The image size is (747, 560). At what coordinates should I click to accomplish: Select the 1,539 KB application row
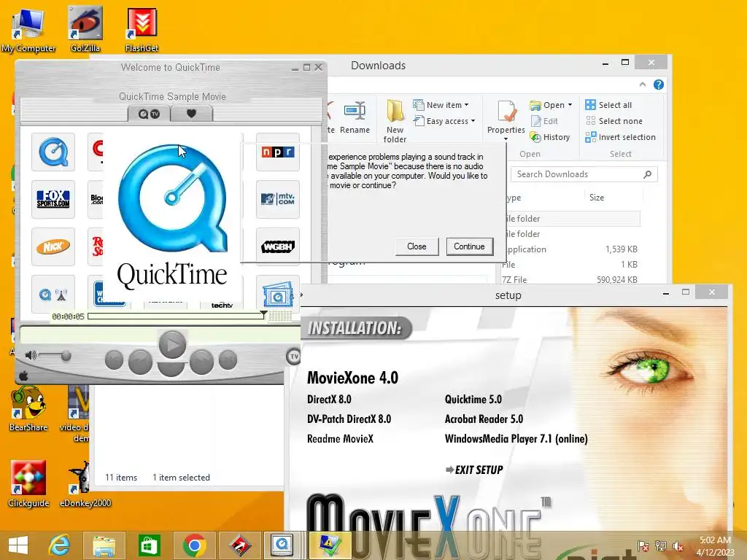pyautogui.click(x=570, y=249)
